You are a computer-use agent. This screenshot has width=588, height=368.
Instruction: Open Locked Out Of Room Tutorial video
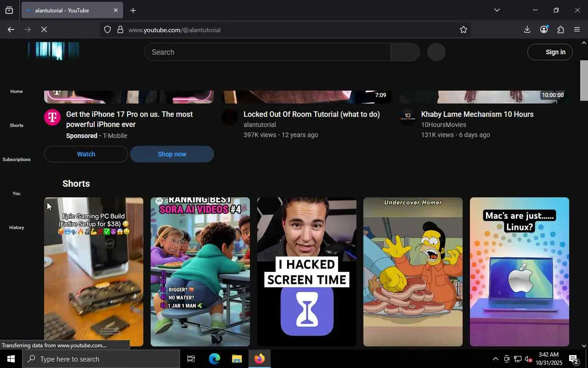point(311,114)
